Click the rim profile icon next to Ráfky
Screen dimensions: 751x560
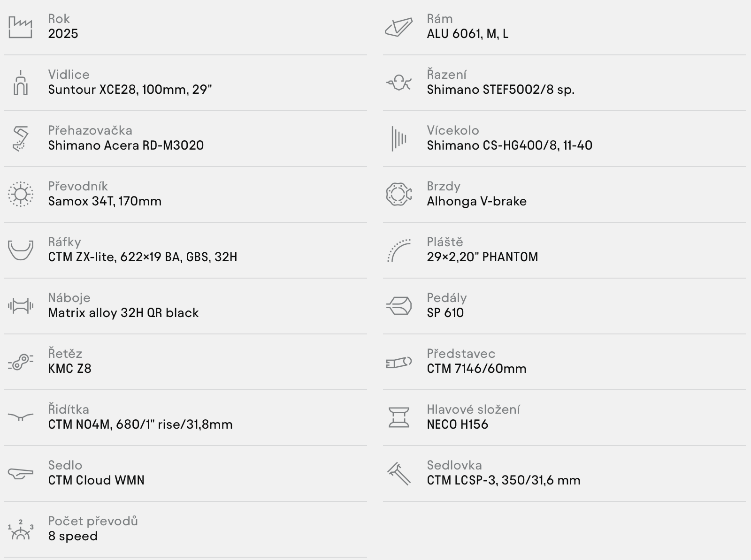pos(20,250)
